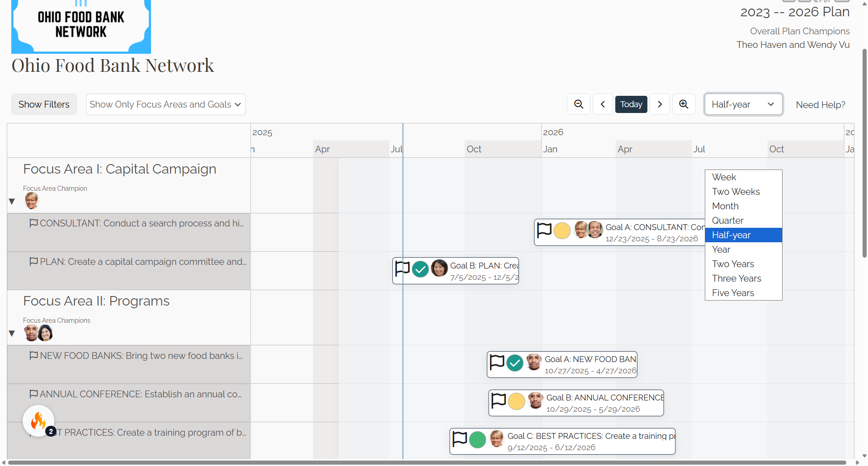Click the flag icon on Goal A: NEW FOOD BANKS bar
Screen dimensions: 868x466
(x=497, y=362)
